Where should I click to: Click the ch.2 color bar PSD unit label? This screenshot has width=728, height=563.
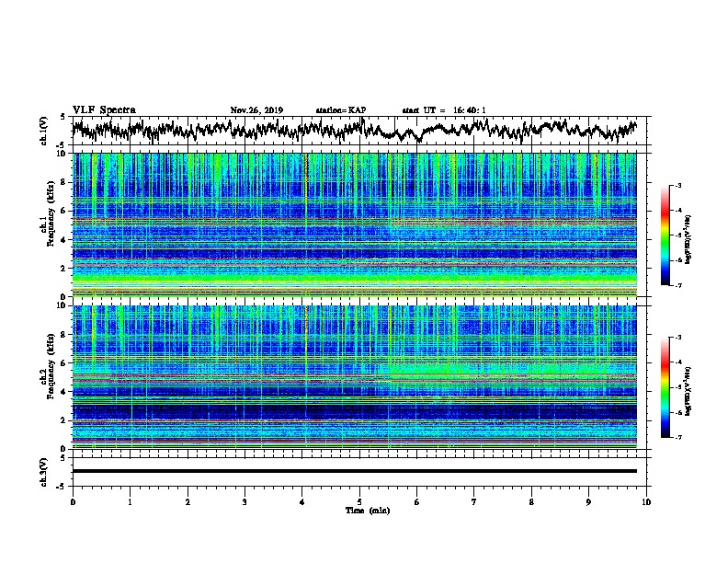(688, 392)
